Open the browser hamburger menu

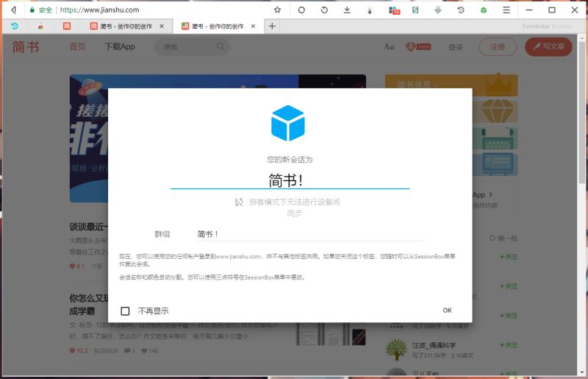click(x=506, y=10)
